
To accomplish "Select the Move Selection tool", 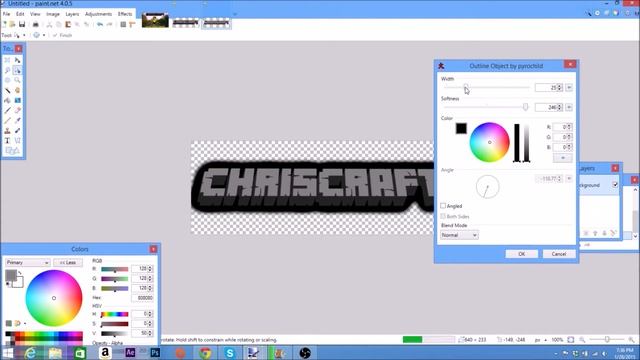I will [17, 70].
